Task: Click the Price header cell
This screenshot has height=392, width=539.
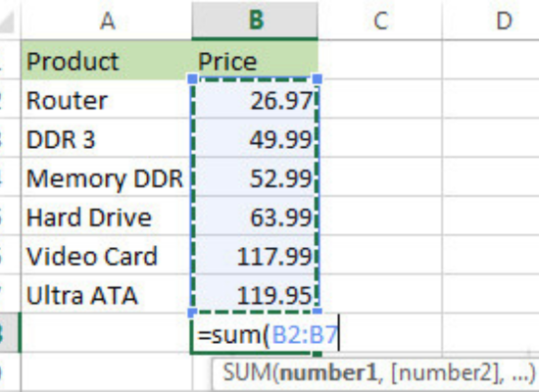Action: 255,60
